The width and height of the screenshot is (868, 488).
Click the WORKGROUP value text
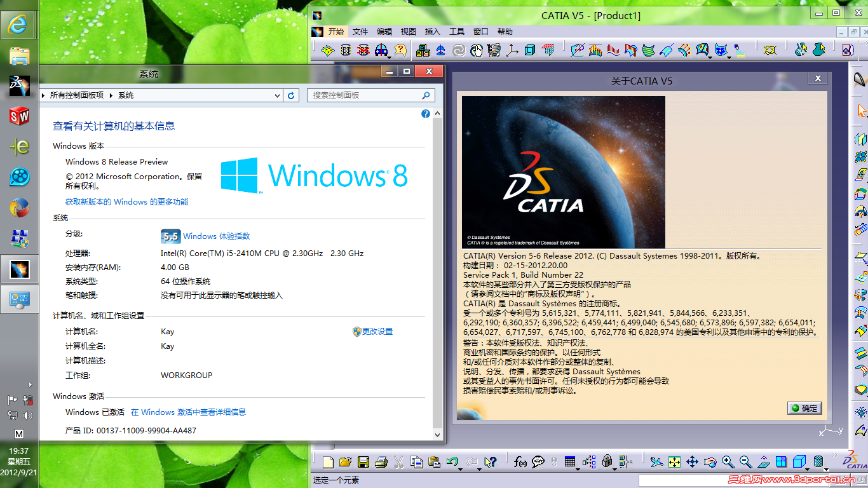pos(187,376)
